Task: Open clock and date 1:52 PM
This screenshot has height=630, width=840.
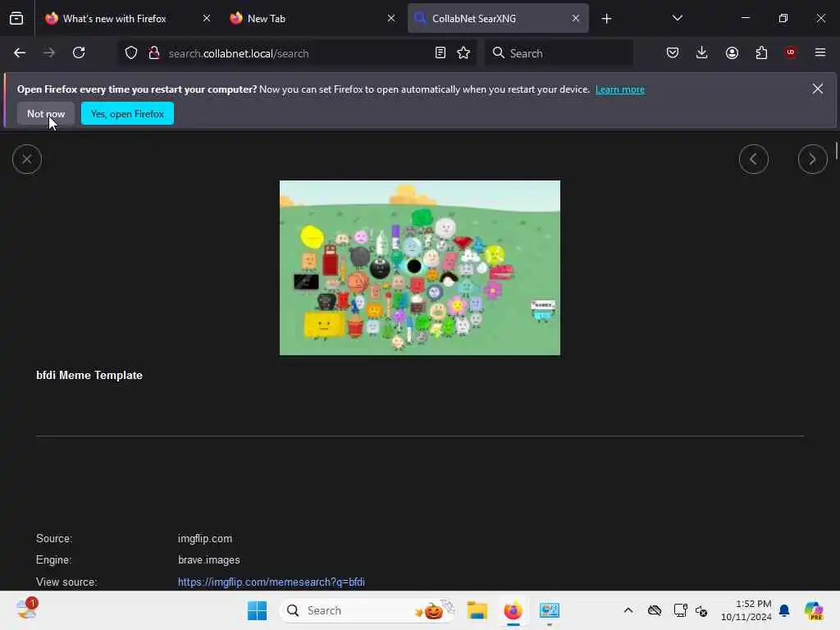Action: pos(746,610)
